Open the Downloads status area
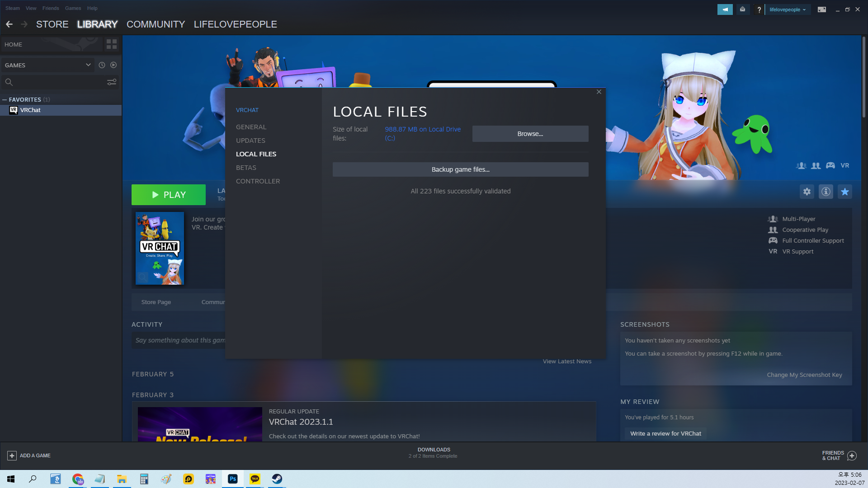868x488 pixels. point(433,453)
